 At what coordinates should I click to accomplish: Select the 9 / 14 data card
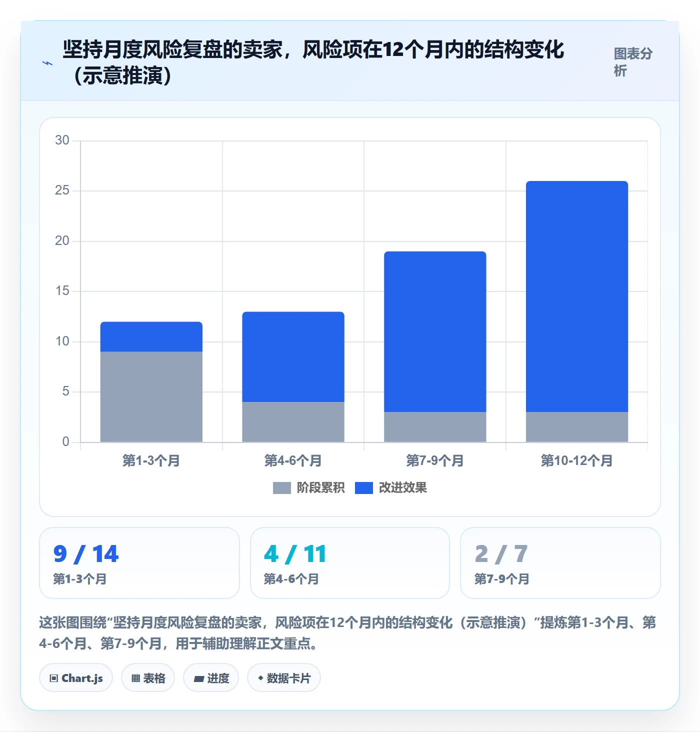click(139, 563)
